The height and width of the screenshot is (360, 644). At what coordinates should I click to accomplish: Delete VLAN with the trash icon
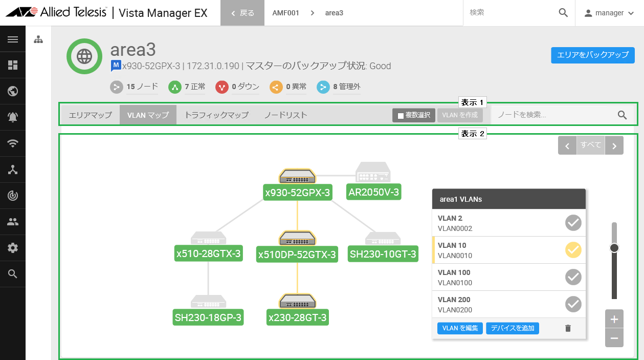click(x=568, y=328)
